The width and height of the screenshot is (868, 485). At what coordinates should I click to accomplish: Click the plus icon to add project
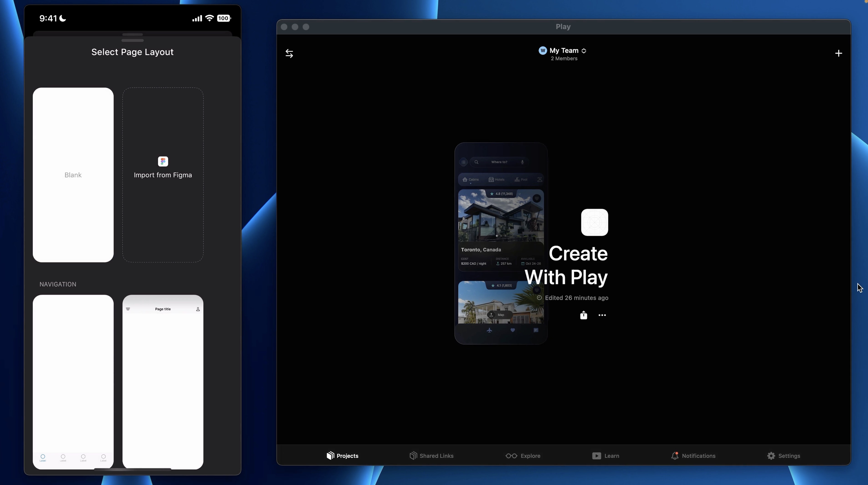coord(838,53)
